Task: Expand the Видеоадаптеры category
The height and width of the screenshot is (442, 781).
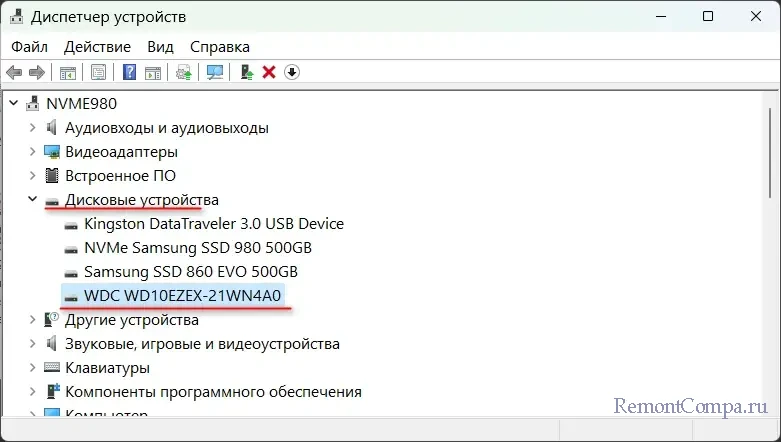Action: point(32,152)
